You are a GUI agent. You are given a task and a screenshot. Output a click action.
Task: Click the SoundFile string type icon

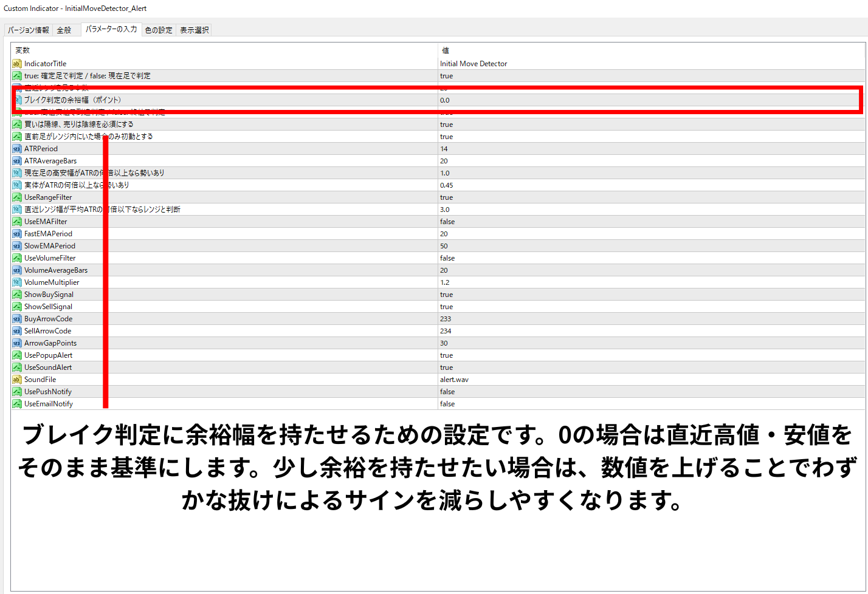pos(17,380)
